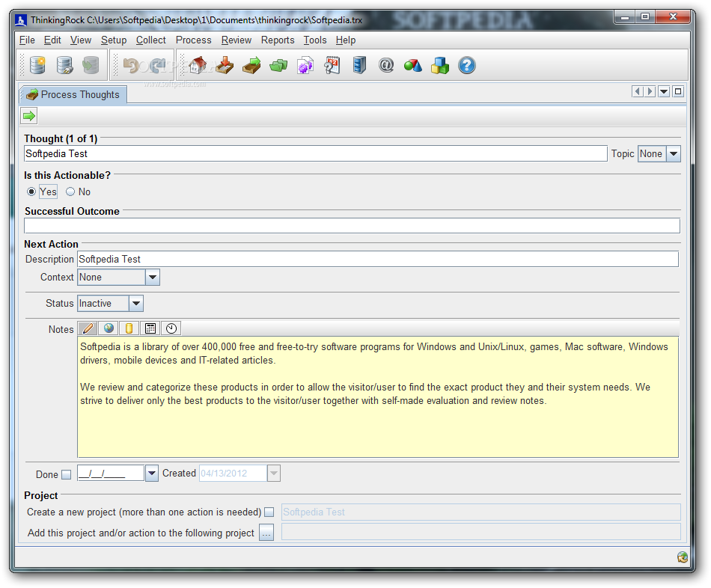Screen dimensions: 711x588
Task: Enable Create a new project checkbox
Action: pos(269,512)
